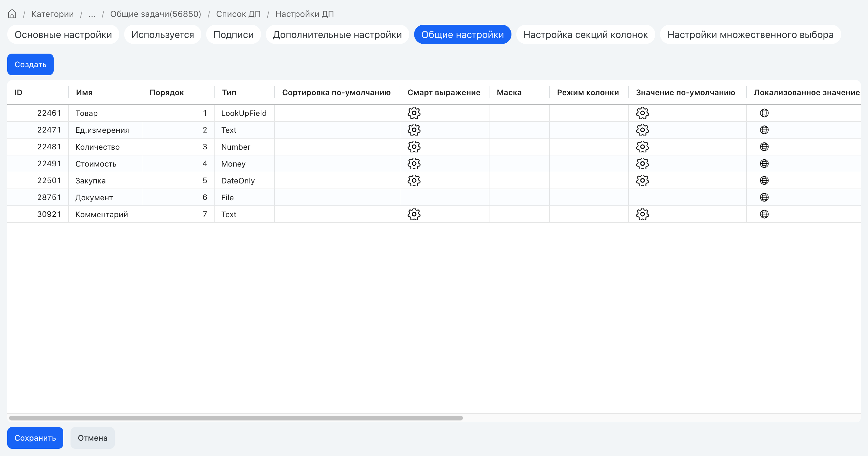Click the File type cell
The width and height of the screenshot is (868, 456).
click(x=244, y=197)
